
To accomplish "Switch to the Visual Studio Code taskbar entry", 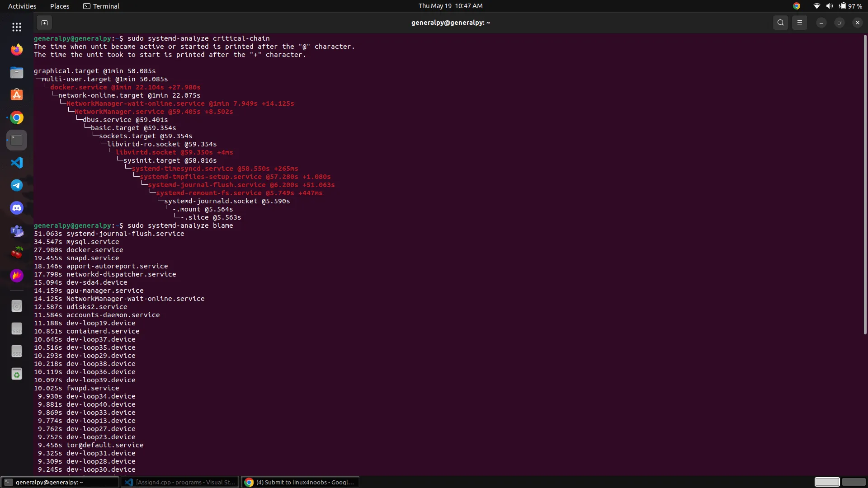I will pos(179,482).
